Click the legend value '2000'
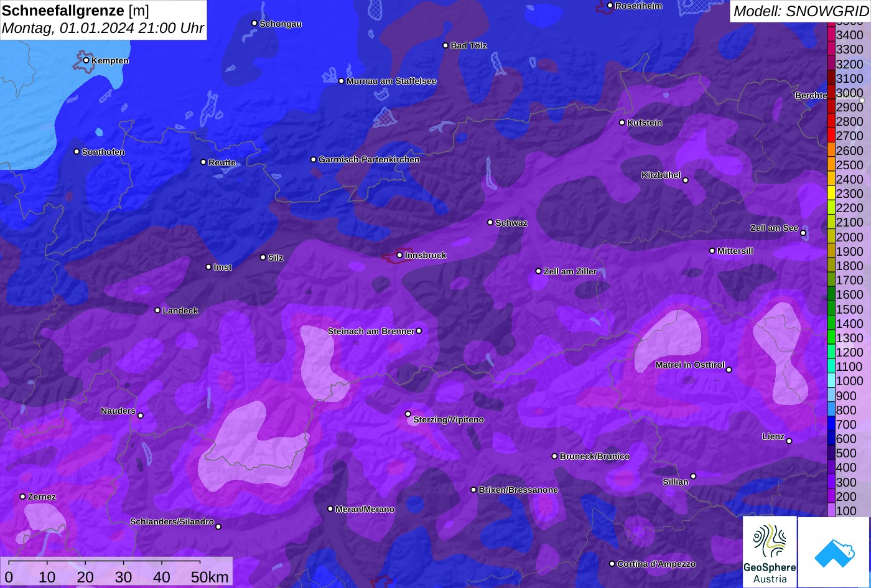 coord(850,237)
